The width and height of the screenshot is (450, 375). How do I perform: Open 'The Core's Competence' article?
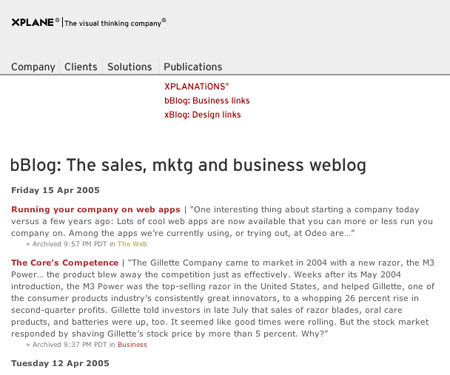click(65, 263)
